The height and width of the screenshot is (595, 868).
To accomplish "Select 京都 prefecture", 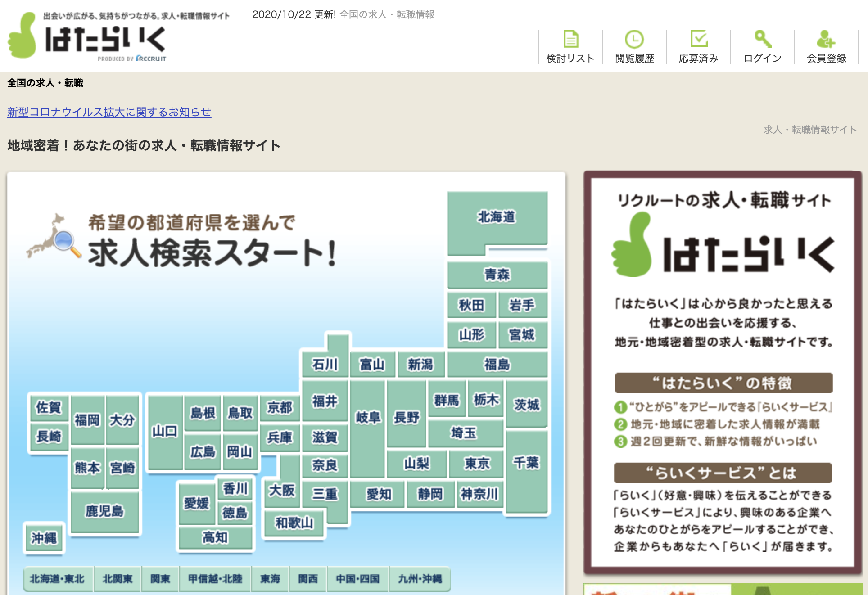I will tap(280, 408).
